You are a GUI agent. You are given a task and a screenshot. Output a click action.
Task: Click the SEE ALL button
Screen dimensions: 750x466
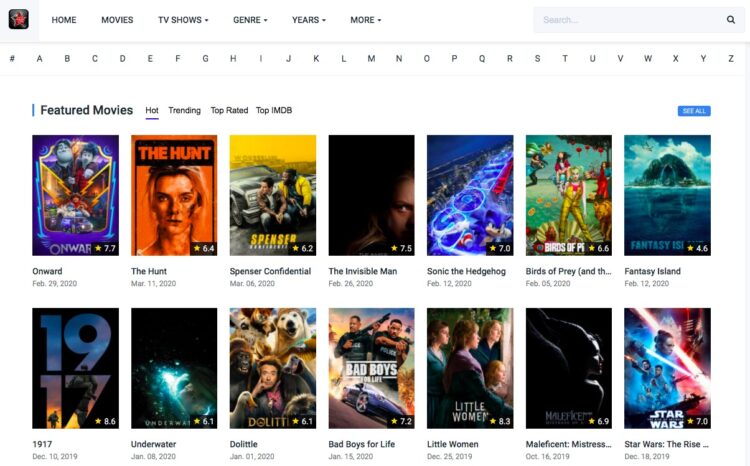694,111
